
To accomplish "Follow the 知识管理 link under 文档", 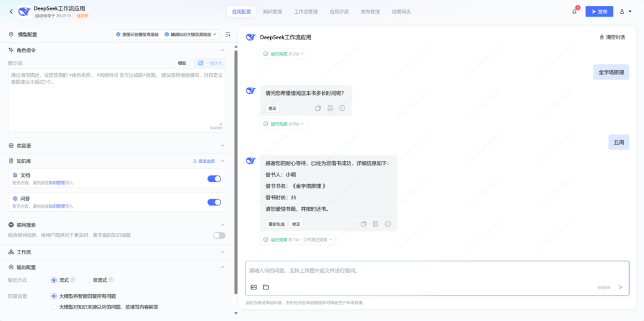I will click(57, 182).
